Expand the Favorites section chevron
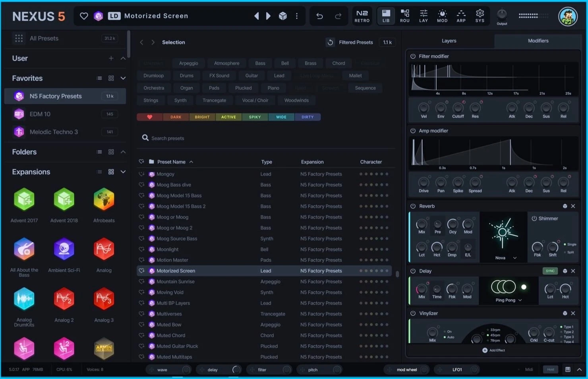The width and height of the screenshot is (588, 379). pyautogui.click(x=123, y=78)
